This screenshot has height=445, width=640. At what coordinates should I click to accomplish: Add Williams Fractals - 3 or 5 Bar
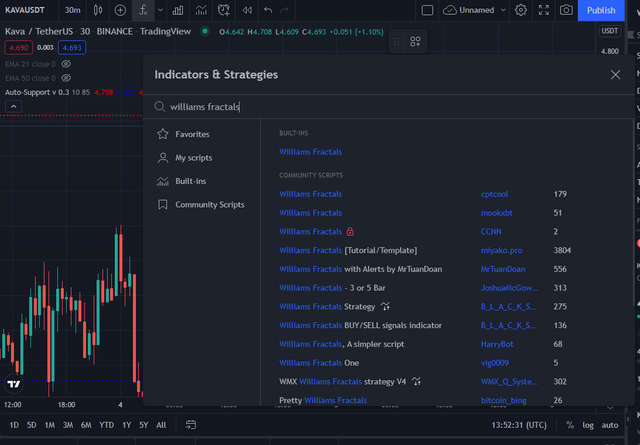pos(332,288)
